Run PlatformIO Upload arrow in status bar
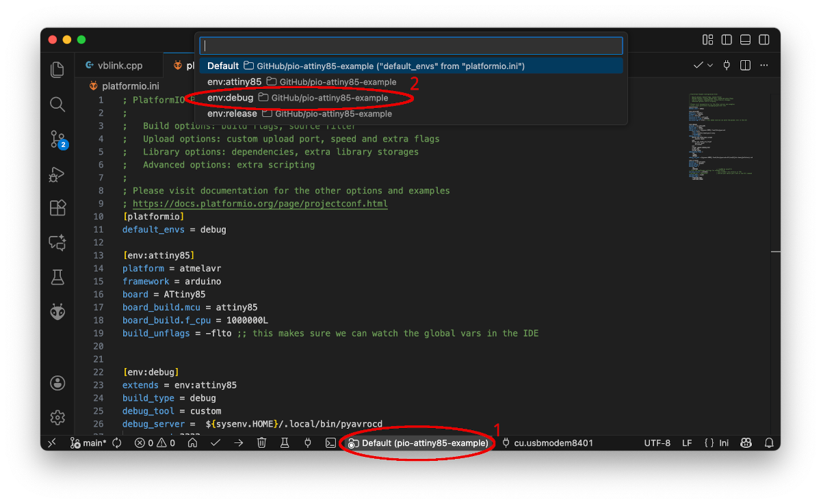 point(238,443)
